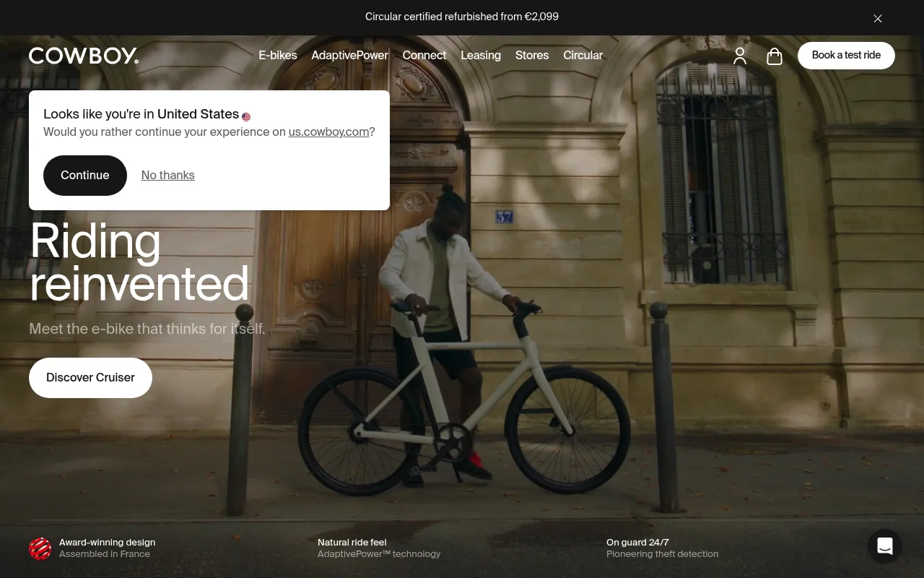
Task: Follow the us.cowboy.com link
Action: click(x=329, y=132)
